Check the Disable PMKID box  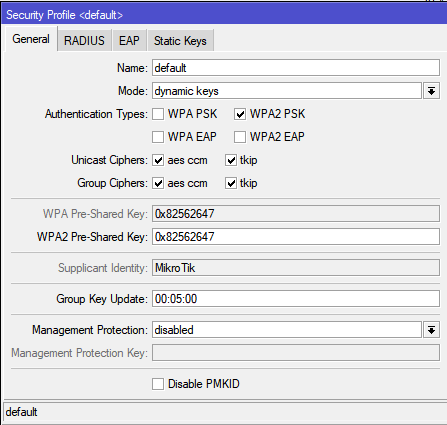tap(158, 384)
